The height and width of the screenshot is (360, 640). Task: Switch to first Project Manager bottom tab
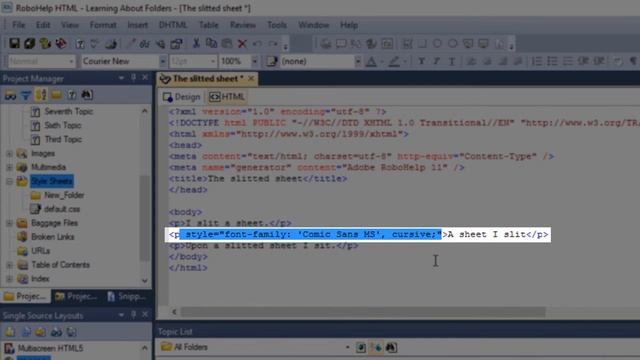pyautogui.click(x=25, y=296)
